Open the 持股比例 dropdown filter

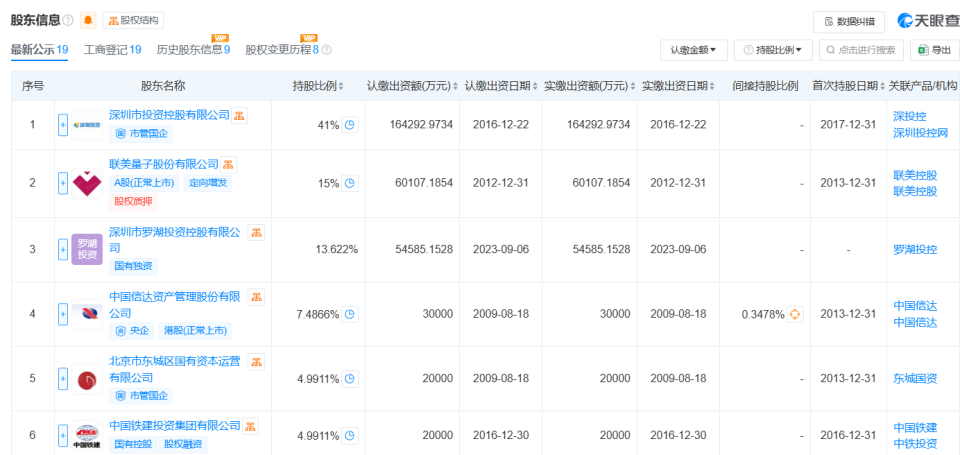773,50
